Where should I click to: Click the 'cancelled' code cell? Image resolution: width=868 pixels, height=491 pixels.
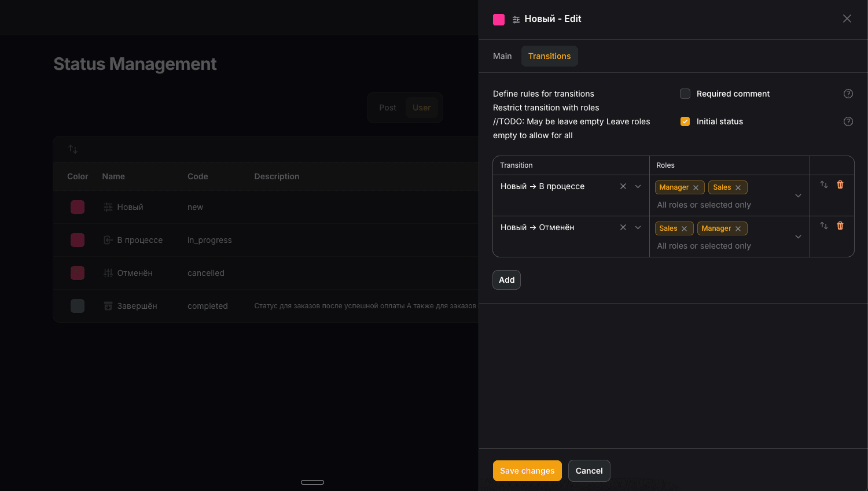pyautogui.click(x=206, y=273)
